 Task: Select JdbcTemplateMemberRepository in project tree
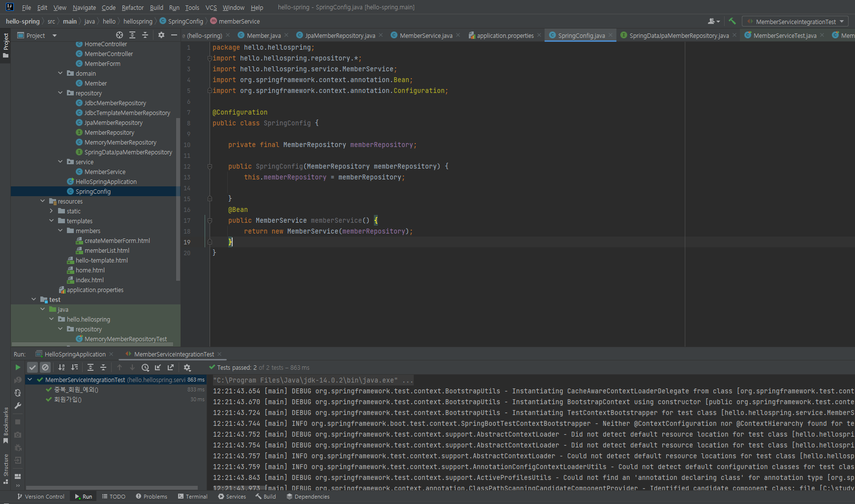pos(127,113)
